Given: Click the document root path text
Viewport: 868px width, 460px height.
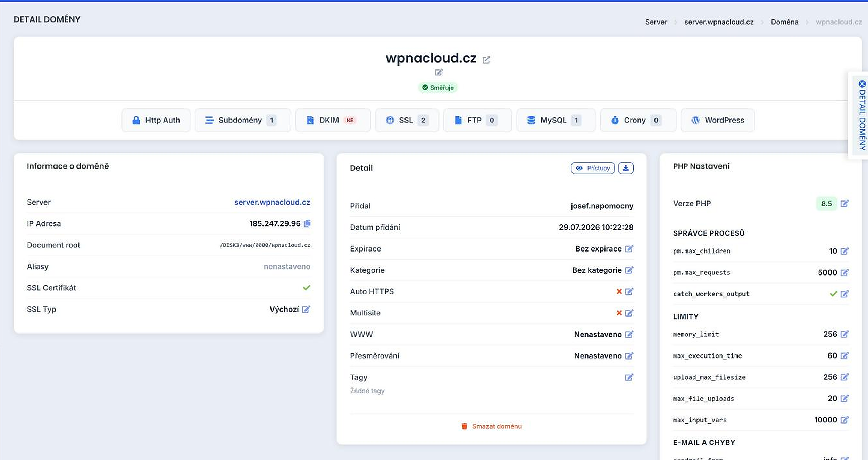Looking at the screenshot, I should click(265, 245).
